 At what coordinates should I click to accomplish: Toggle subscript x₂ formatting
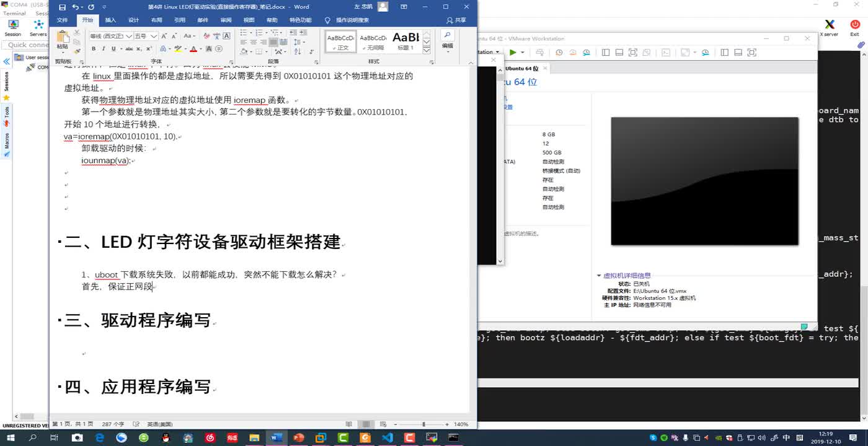pos(139,49)
